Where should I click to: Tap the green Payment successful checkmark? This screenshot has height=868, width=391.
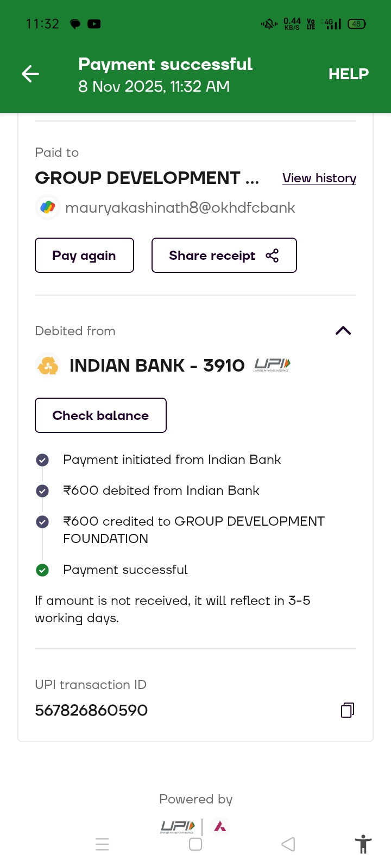42,570
